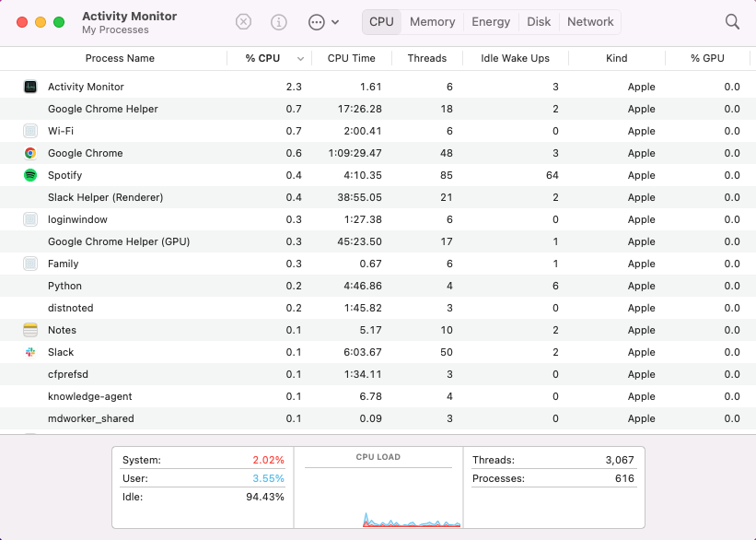Click the Family process name text
Screen dimensions: 756x540
click(x=64, y=264)
